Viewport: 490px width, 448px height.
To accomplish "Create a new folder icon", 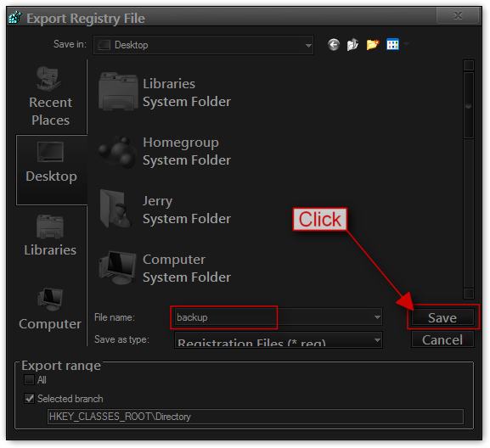I will (x=373, y=45).
